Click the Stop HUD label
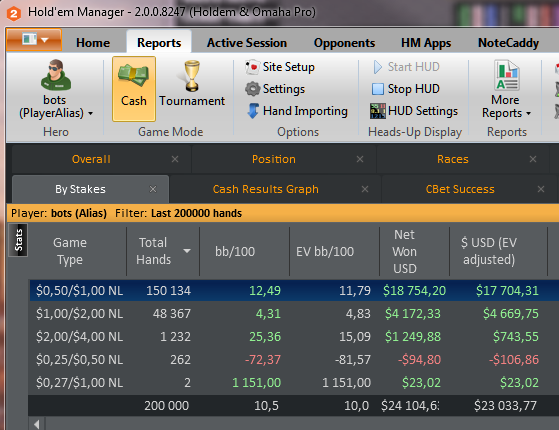This screenshot has width=559, height=430. [x=414, y=89]
